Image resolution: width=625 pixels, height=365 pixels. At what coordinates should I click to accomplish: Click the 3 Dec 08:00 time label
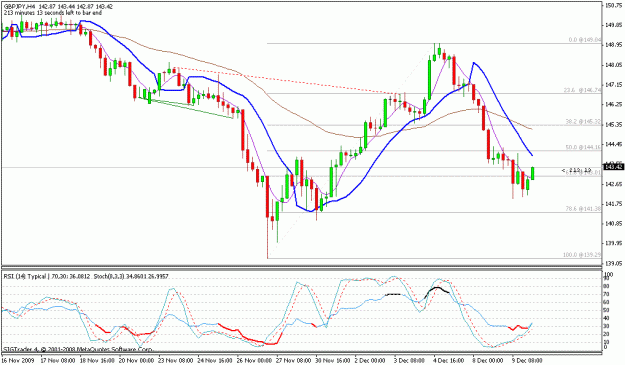click(410, 360)
